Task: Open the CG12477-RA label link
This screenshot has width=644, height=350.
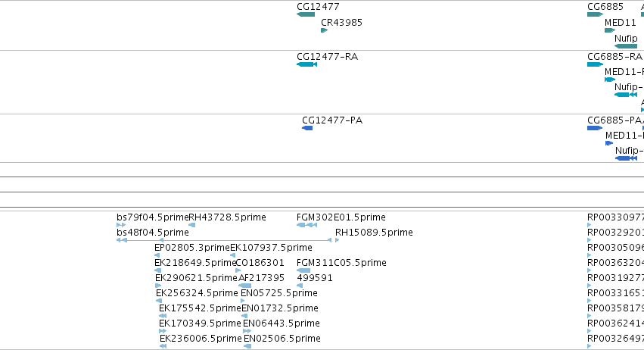Action: point(328,56)
